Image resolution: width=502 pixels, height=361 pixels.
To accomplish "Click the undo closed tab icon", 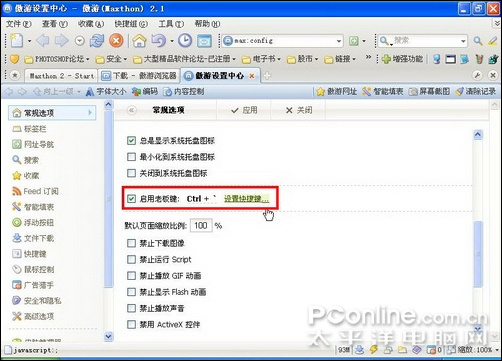I will pyautogui.click(x=158, y=41).
